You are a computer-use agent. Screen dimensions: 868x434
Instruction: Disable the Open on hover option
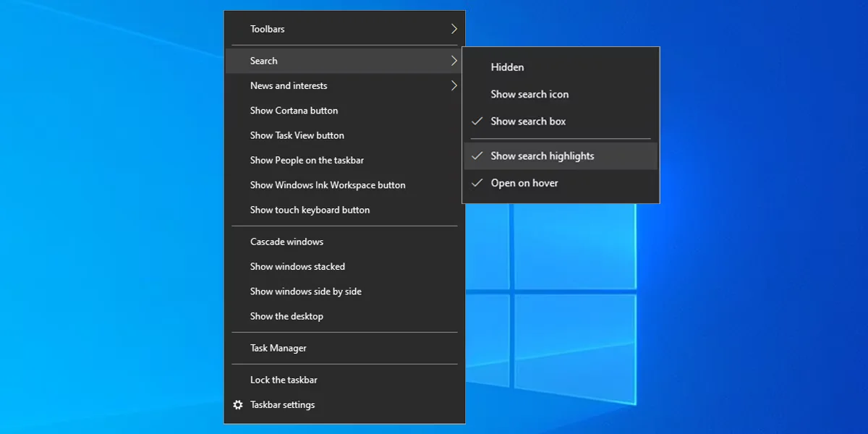click(524, 183)
